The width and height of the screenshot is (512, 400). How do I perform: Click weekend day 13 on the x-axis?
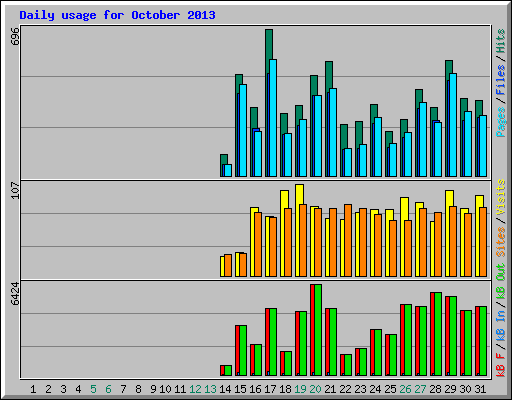[x=210, y=389]
